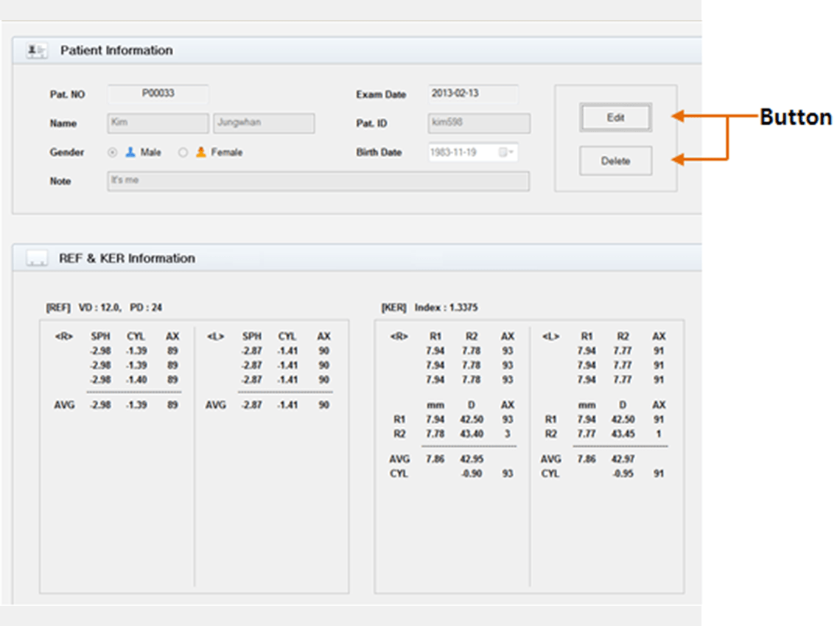This screenshot has width=840, height=626.
Task: Click the Note field containing It's me
Action: [318, 181]
